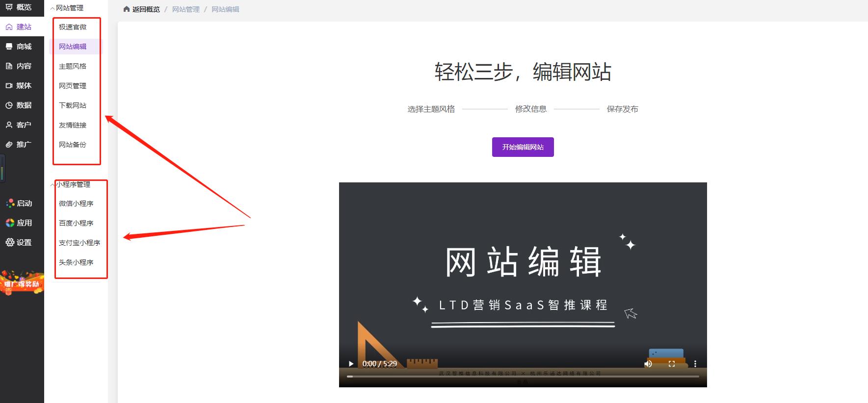This screenshot has height=403, width=868.
Task: Click the 轻松三步，编辑网站 heading
Action: (x=523, y=72)
